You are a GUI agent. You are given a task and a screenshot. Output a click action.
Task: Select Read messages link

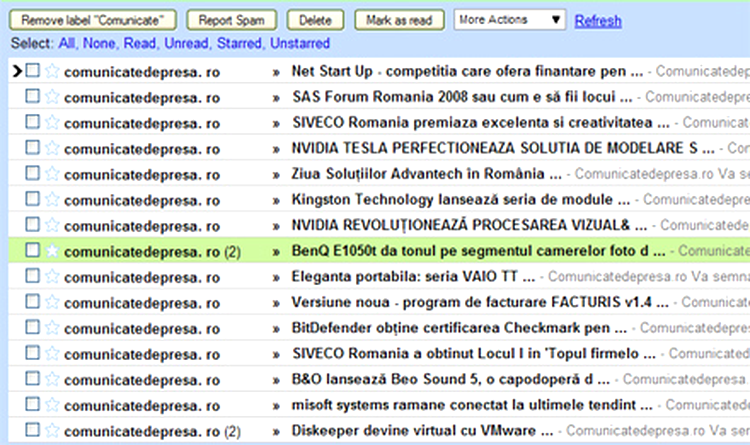[x=140, y=44]
